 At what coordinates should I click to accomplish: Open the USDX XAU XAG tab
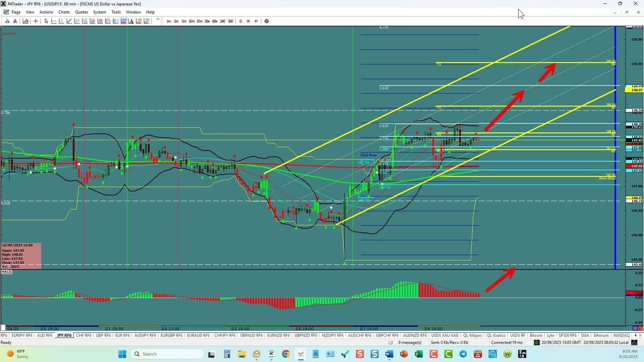(x=445, y=335)
